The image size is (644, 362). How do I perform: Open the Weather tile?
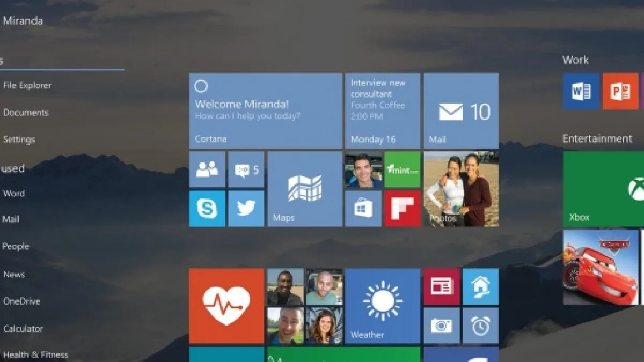(x=382, y=306)
